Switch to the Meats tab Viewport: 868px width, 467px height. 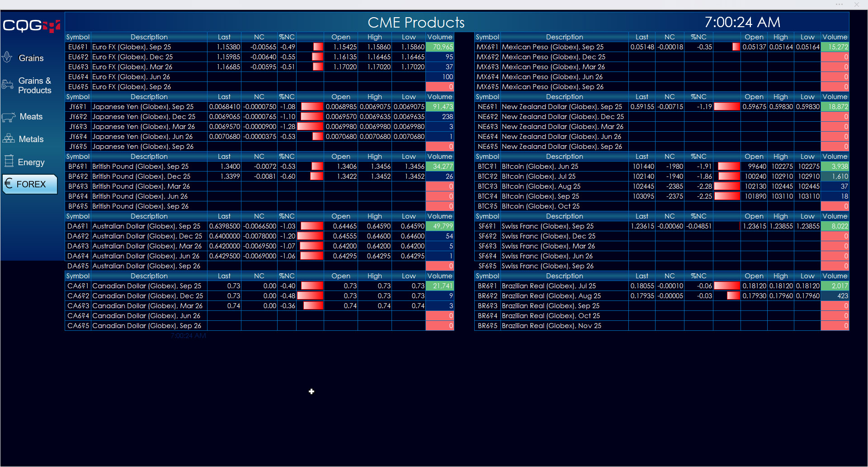[x=30, y=117]
